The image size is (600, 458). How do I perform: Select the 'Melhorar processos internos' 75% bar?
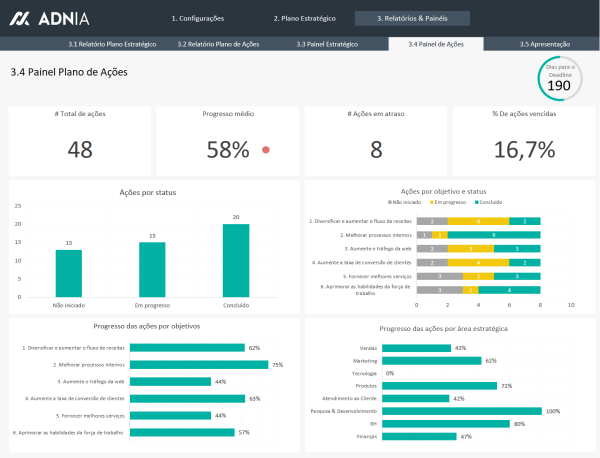click(200, 364)
